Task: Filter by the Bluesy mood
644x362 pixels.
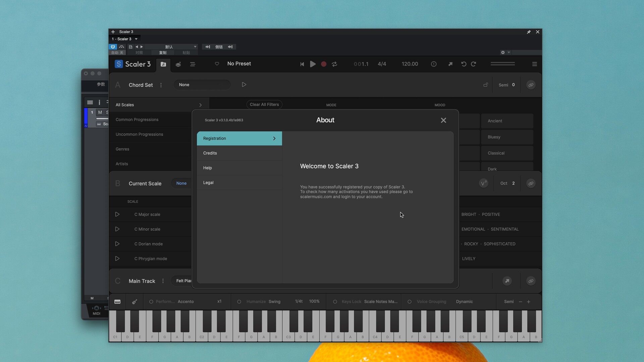Action: [507, 137]
